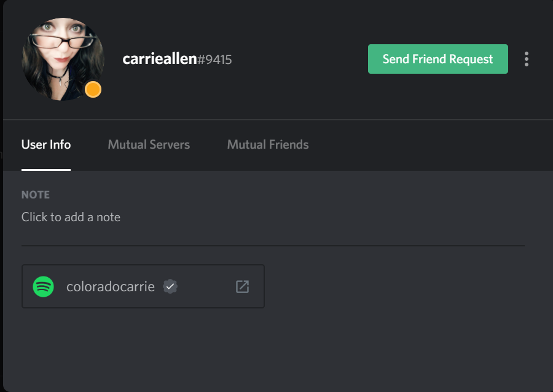The image size is (553, 392).
Task: Click the carrieallen username text
Action: click(x=159, y=59)
